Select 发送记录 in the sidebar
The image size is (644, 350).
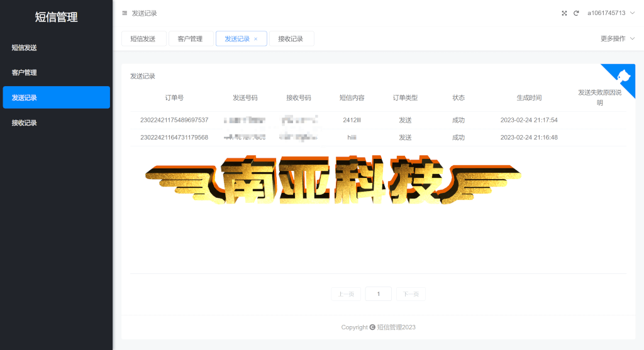pos(56,97)
